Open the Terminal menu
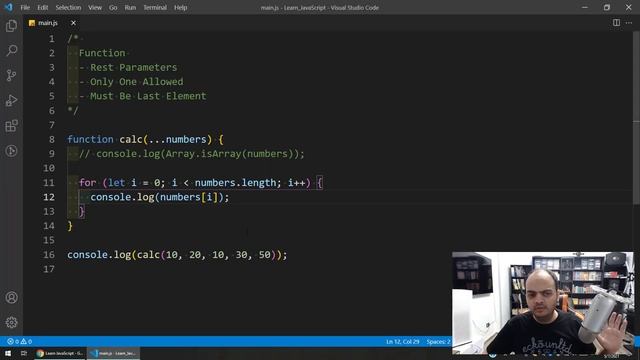This screenshot has height=360, width=640. pyautogui.click(x=155, y=7)
